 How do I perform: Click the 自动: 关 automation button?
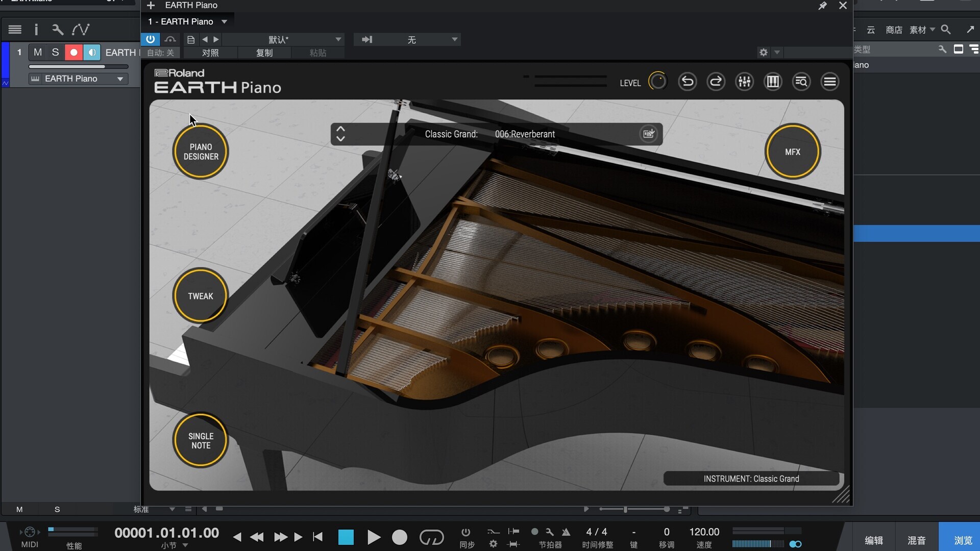[161, 53]
